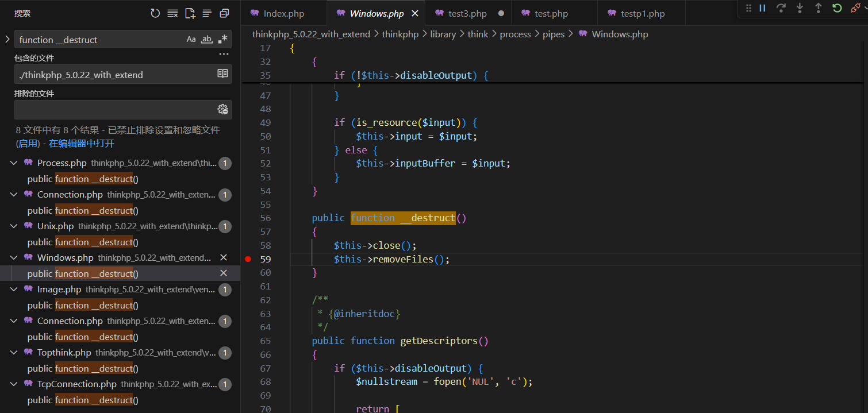Step out in debugger
The image size is (868, 413).
click(818, 8)
